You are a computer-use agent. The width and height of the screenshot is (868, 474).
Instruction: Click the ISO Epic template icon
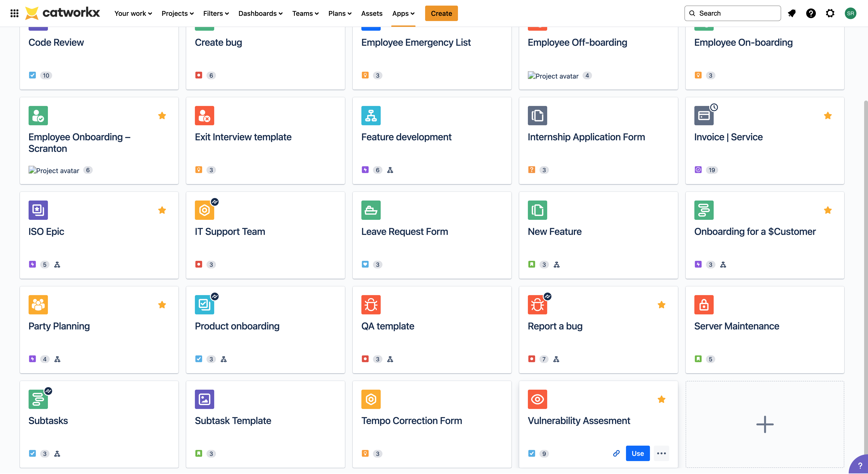point(38,210)
